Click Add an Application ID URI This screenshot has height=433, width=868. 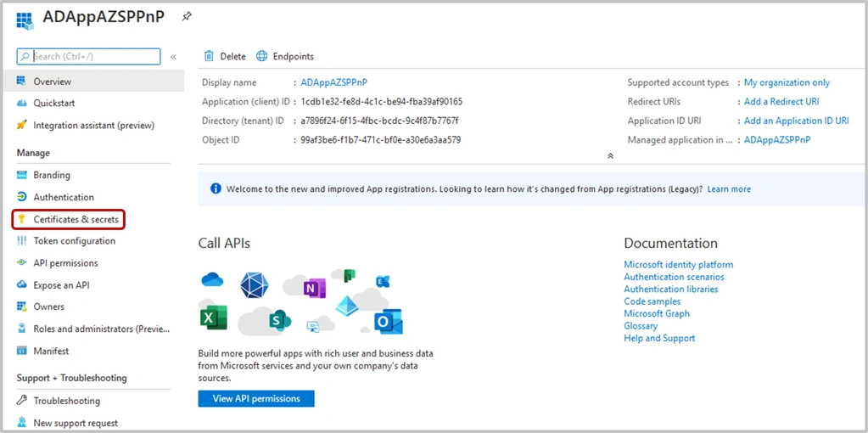tap(796, 121)
